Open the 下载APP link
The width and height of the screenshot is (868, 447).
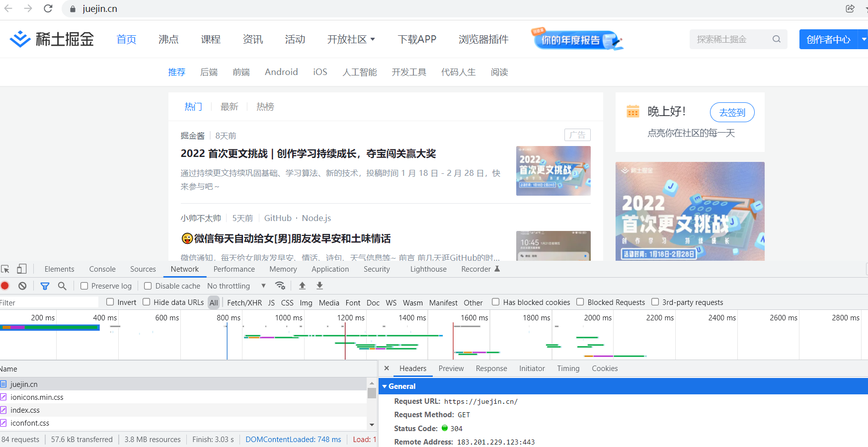point(417,39)
